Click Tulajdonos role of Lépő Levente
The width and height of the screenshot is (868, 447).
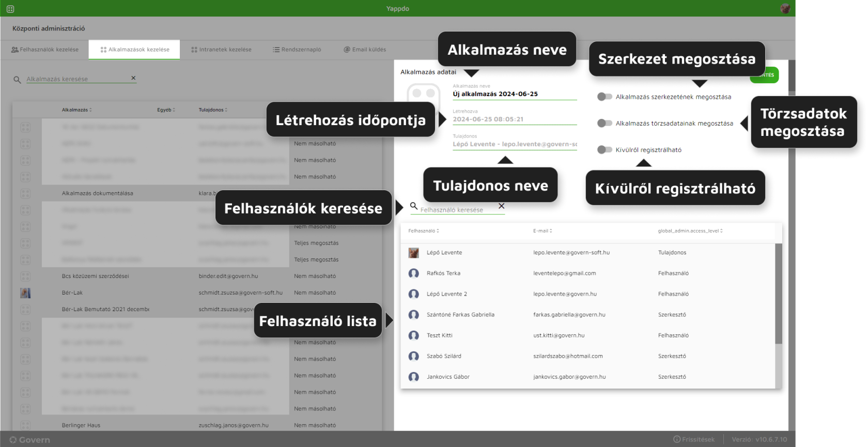672,253
